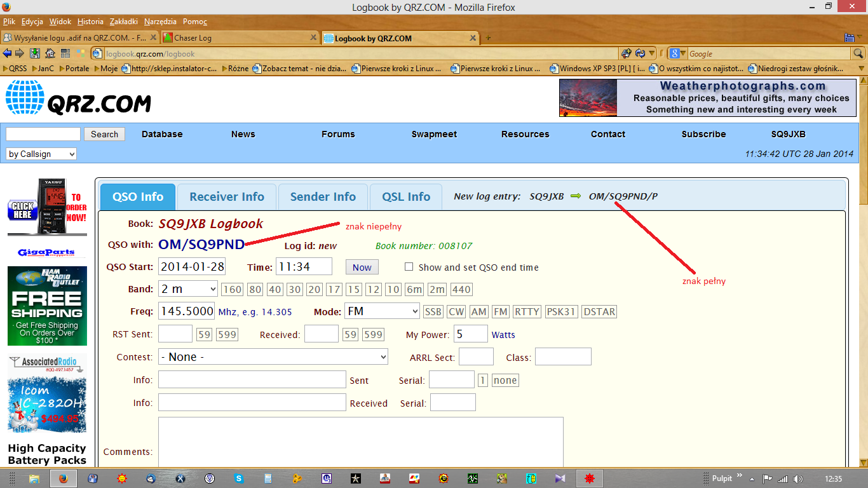This screenshot has height=488, width=868.
Task: Switch to the Receiver Info tab
Action: pos(227,197)
